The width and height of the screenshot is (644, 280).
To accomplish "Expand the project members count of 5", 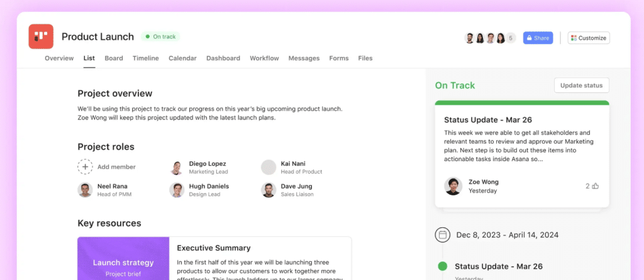I will click(x=511, y=38).
